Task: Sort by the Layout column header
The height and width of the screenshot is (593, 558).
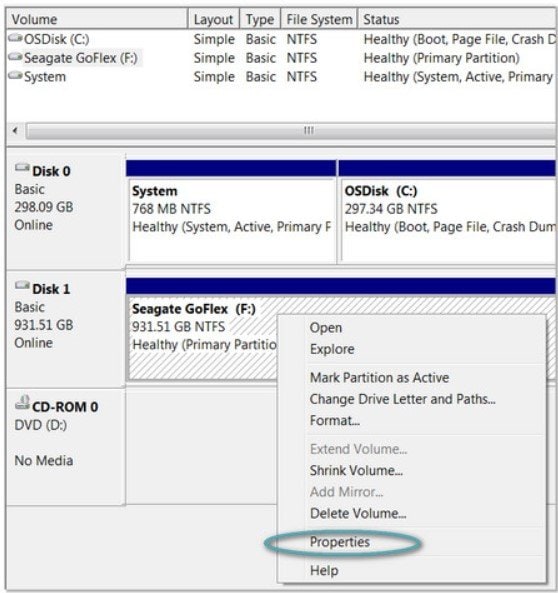Action: point(214,19)
